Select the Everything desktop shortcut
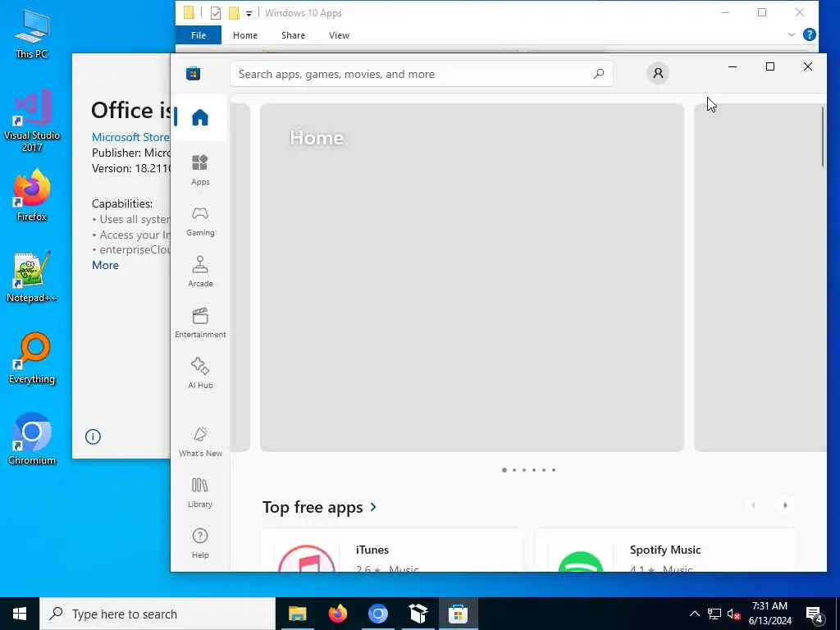The width and height of the screenshot is (840, 630). (32, 358)
